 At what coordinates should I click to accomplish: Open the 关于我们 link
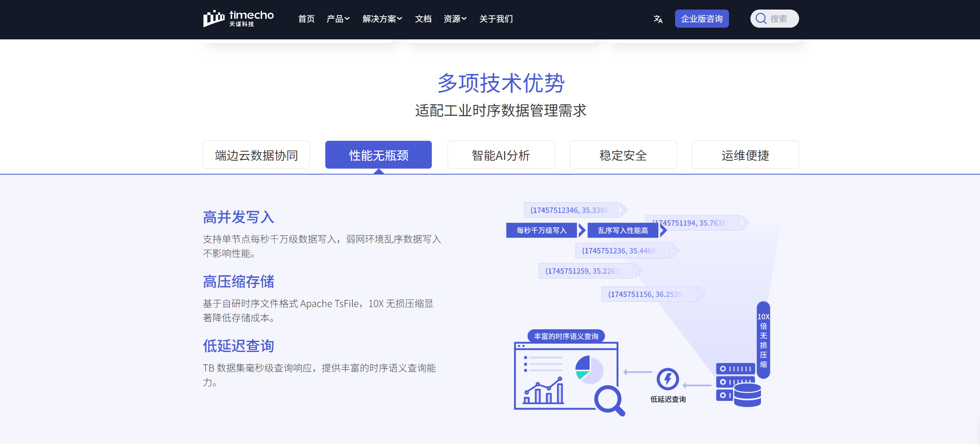pyautogui.click(x=496, y=19)
